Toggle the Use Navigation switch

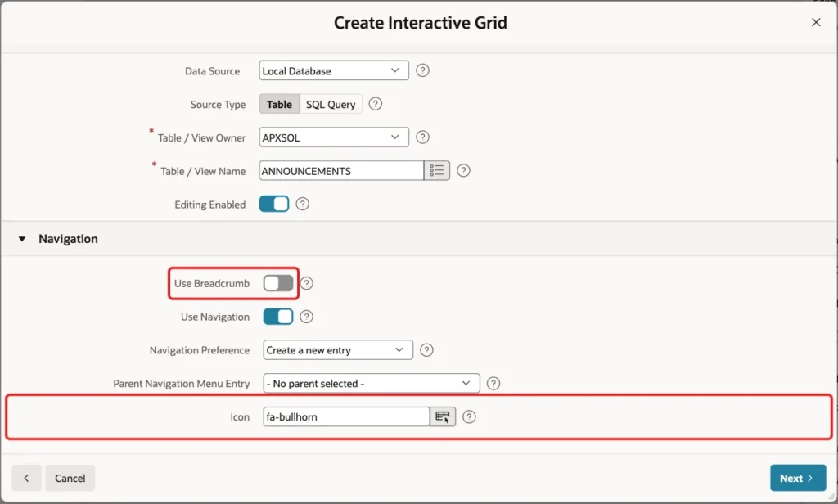point(278,317)
